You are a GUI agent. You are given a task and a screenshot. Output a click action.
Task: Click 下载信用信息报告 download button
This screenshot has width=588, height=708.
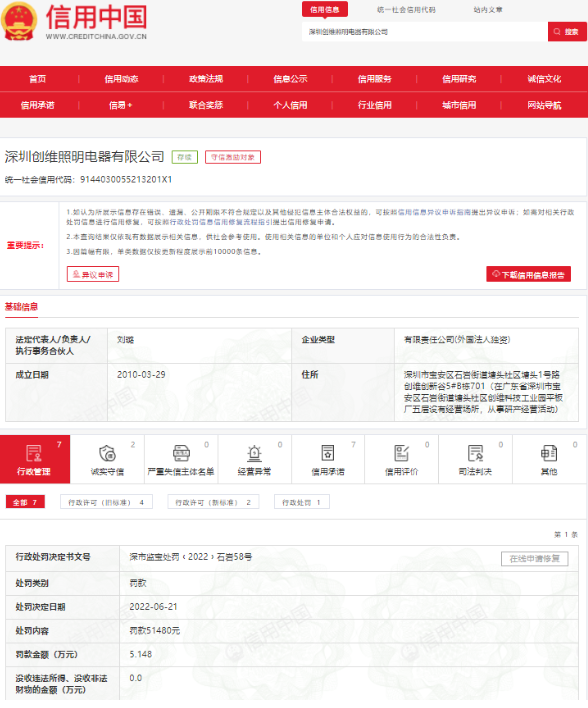coord(528,274)
